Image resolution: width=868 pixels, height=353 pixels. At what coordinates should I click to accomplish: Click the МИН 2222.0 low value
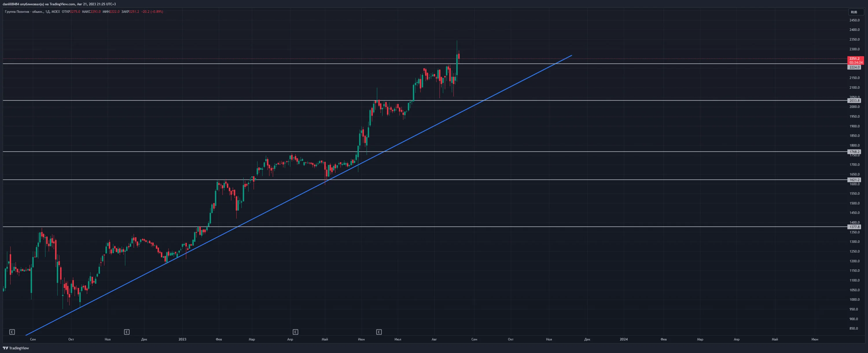(111, 12)
